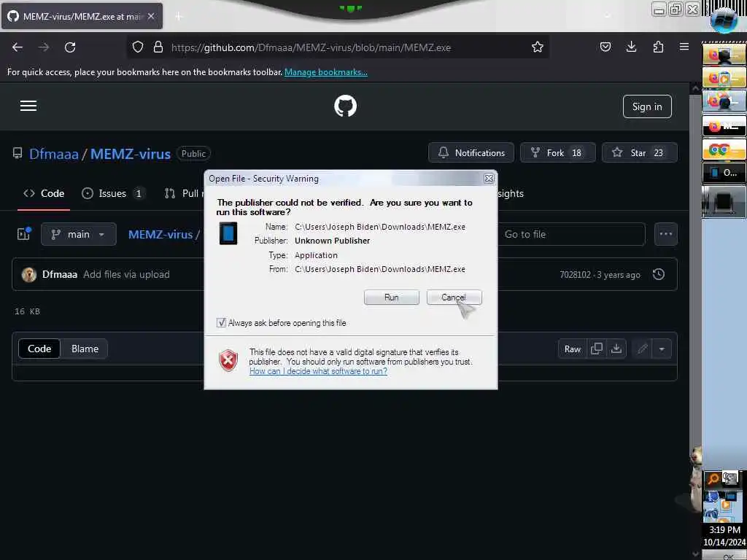This screenshot has height=560, width=747.
Task: Open the Firefox downloads panel
Action: pos(631,47)
